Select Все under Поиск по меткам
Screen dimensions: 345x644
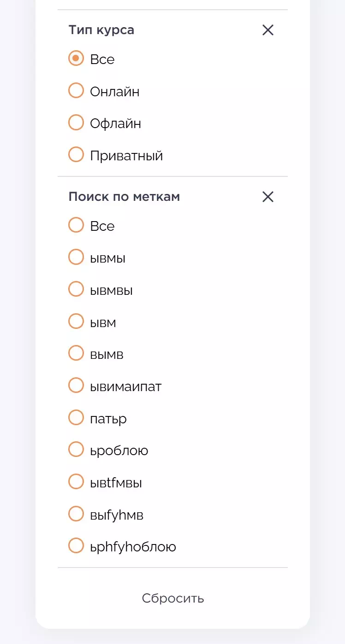coord(76,225)
